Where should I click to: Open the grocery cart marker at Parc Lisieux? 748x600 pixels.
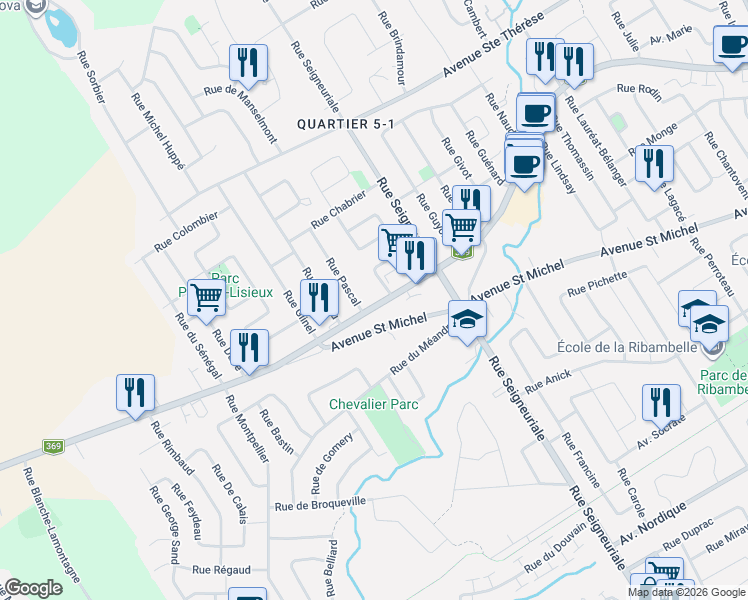[207, 301]
